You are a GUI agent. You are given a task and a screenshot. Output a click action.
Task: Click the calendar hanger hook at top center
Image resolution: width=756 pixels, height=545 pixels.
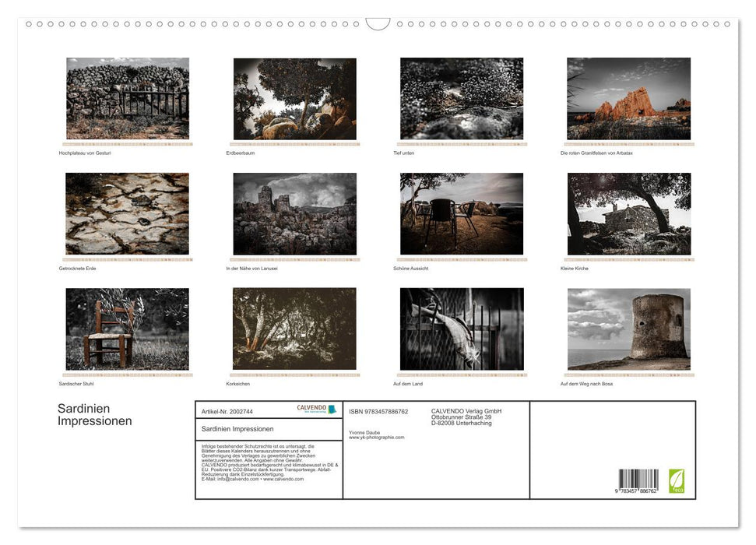click(x=378, y=24)
